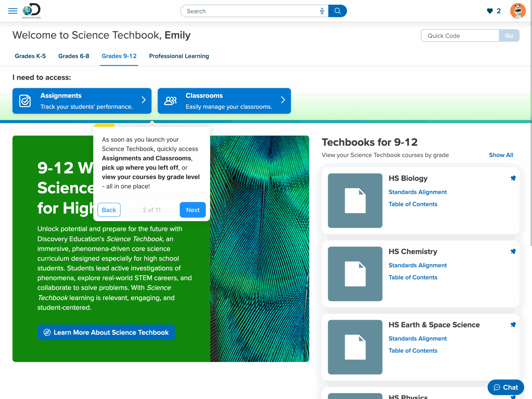The image size is (532, 399).
Task: Open the HS Chemistry Table of Contents
Action: point(413,277)
